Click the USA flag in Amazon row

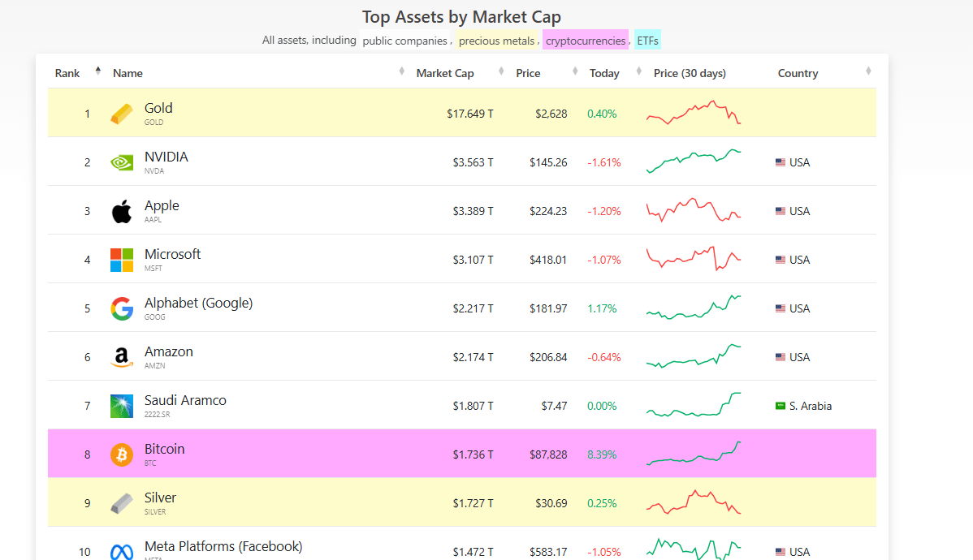[x=780, y=357]
